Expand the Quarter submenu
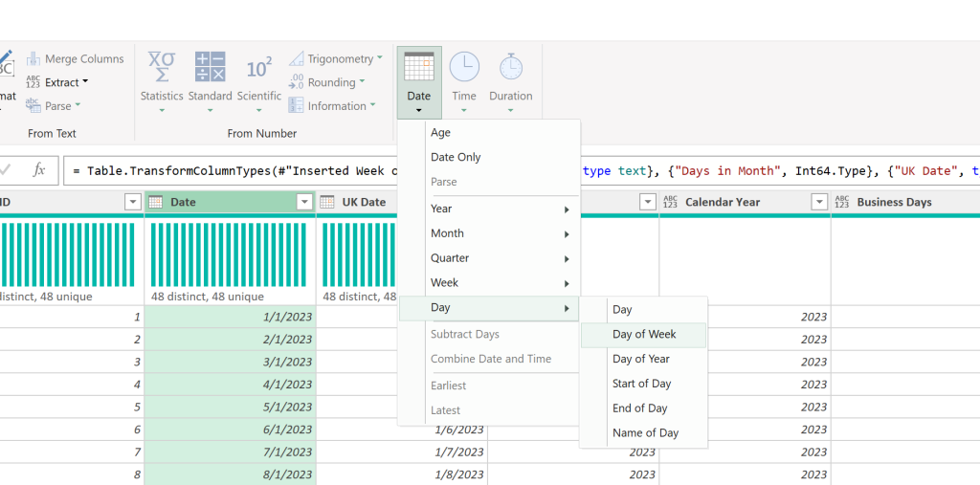Screen dimensions: 980x485 tap(489, 258)
